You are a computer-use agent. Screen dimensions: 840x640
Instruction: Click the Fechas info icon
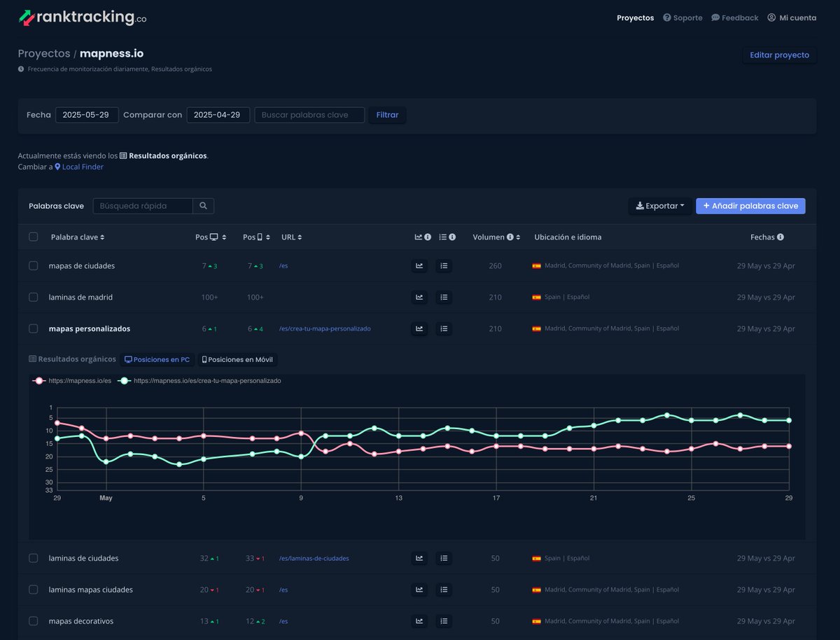[780, 237]
